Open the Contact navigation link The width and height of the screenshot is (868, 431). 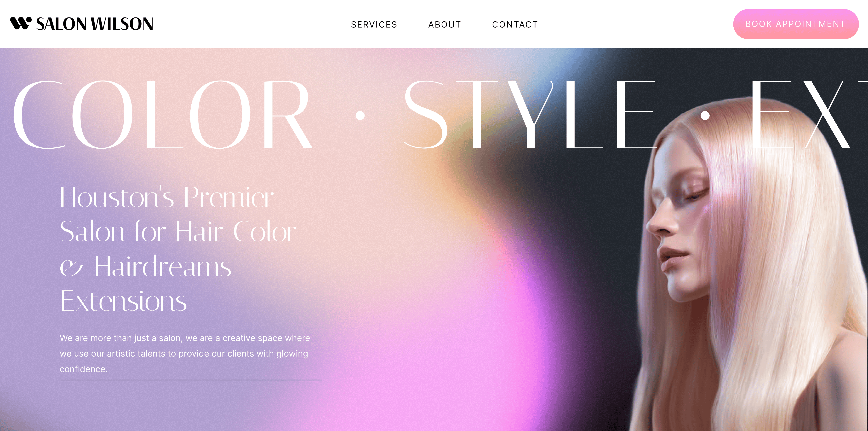coord(515,25)
